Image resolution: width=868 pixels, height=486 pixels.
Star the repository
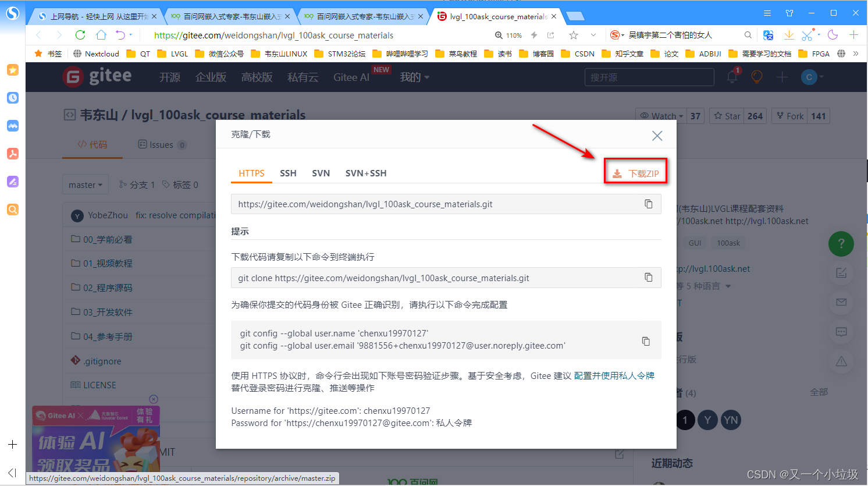click(x=727, y=116)
